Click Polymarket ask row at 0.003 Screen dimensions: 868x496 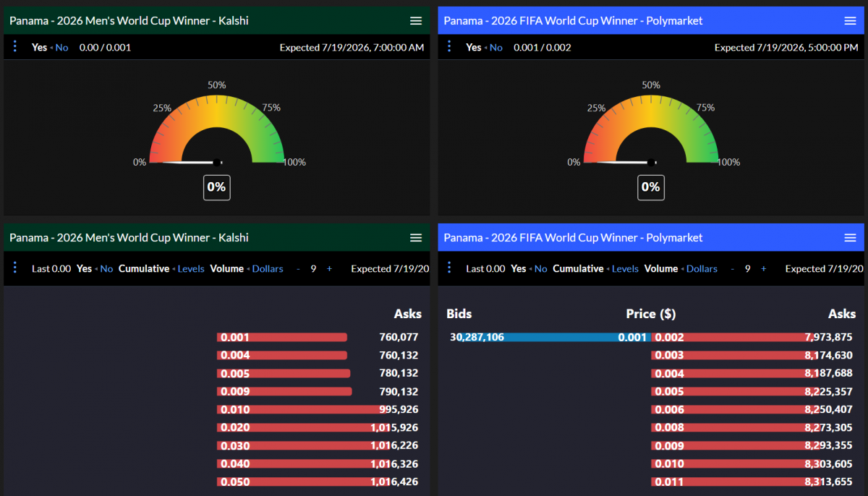pos(753,355)
